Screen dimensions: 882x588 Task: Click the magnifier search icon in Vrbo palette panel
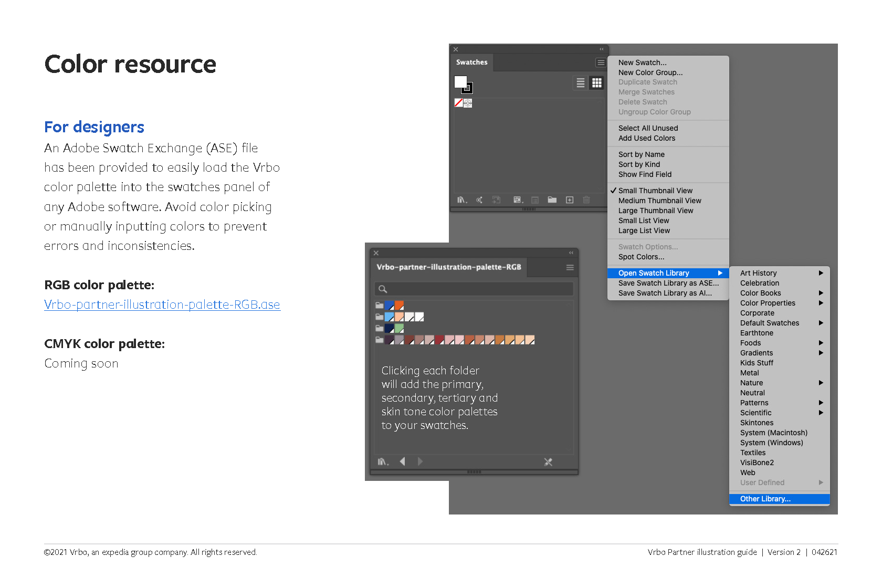(383, 289)
